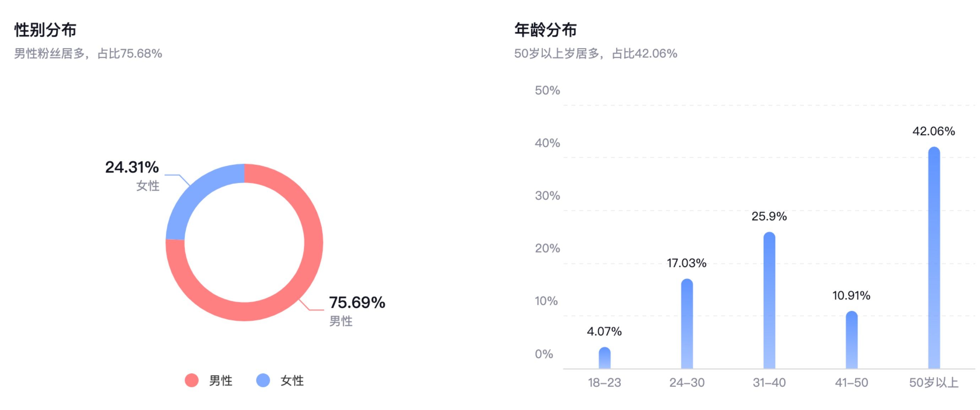Click the 年龄分布 chart title

point(545,30)
